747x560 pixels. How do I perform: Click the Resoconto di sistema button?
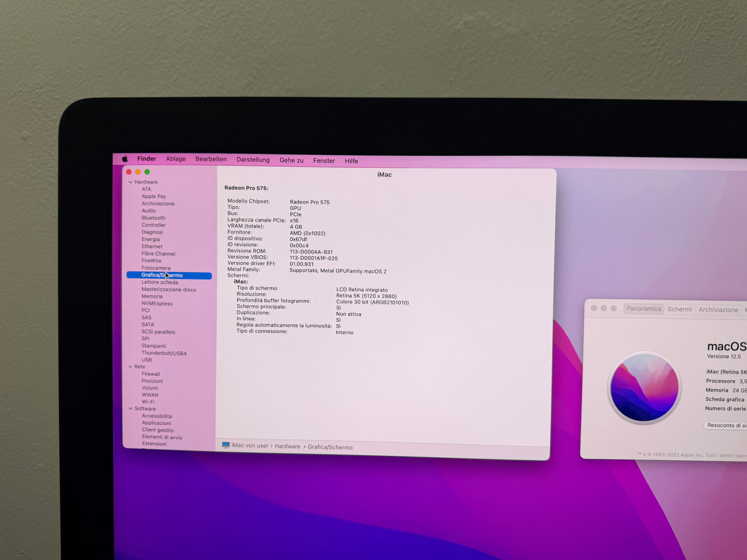click(x=726, y=426)
